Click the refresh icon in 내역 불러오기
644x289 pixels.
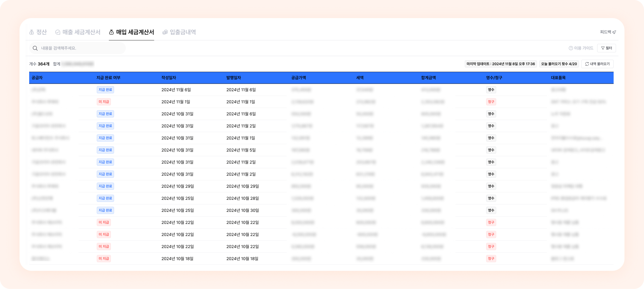click(x=587, y=64)
